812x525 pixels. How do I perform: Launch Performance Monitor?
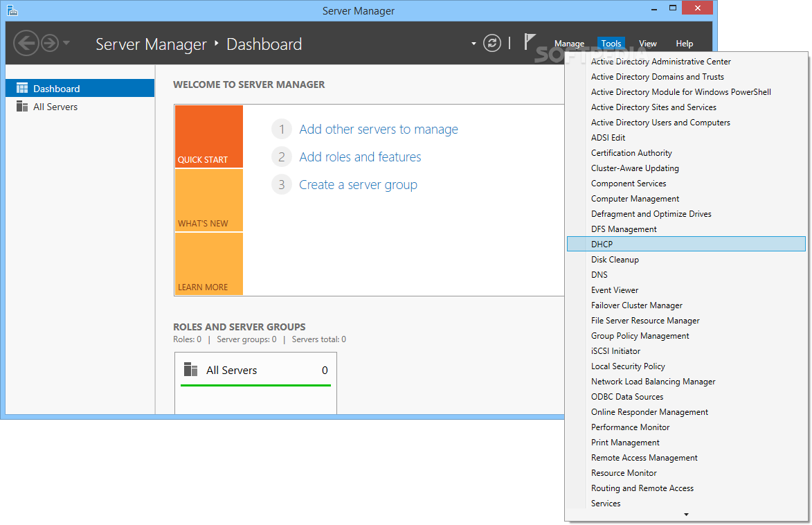686,427
